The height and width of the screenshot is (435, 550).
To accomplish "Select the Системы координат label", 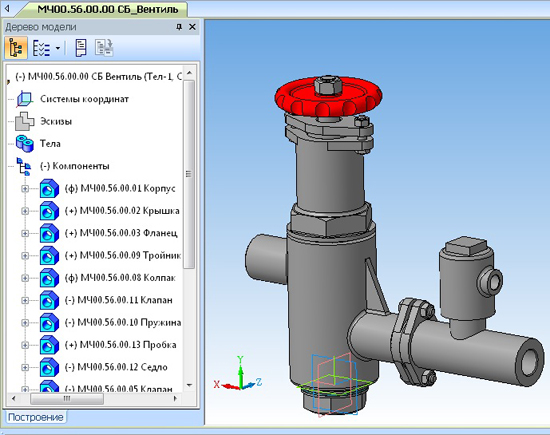I will pos(84,99).
